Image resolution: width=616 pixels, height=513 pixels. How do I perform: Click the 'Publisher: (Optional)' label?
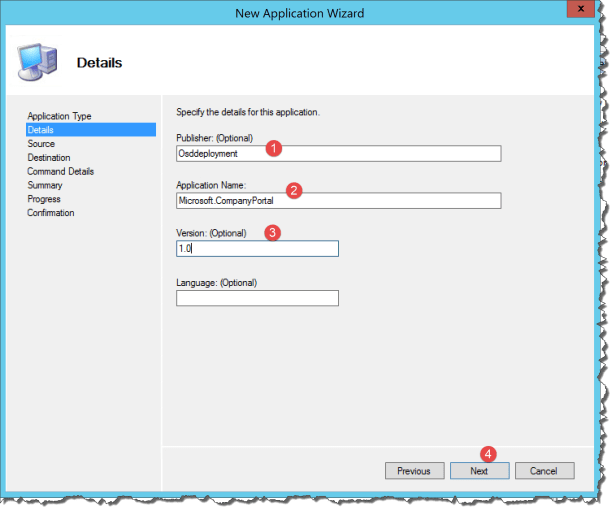click(214, 138)
